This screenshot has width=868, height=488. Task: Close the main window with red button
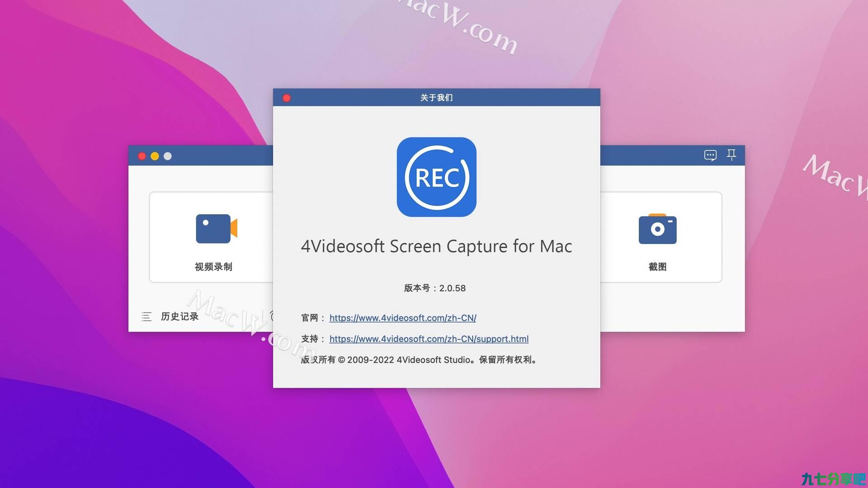coord(142,156)
